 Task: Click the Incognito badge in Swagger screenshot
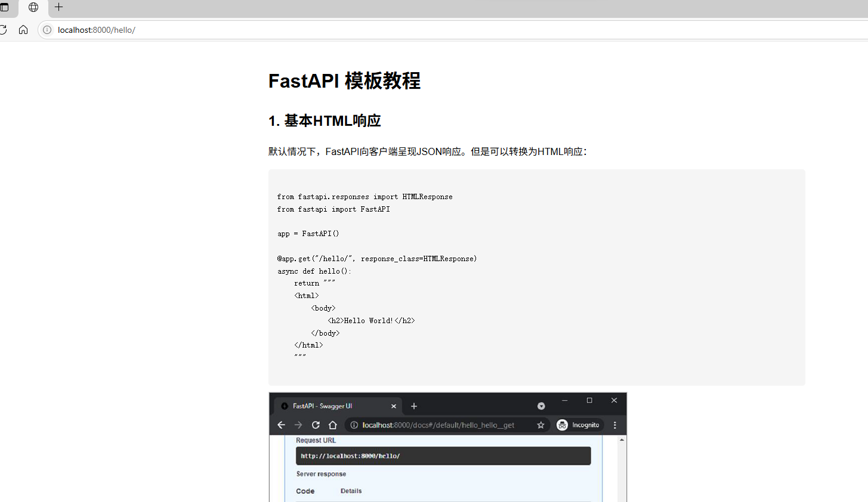[578, 425]
